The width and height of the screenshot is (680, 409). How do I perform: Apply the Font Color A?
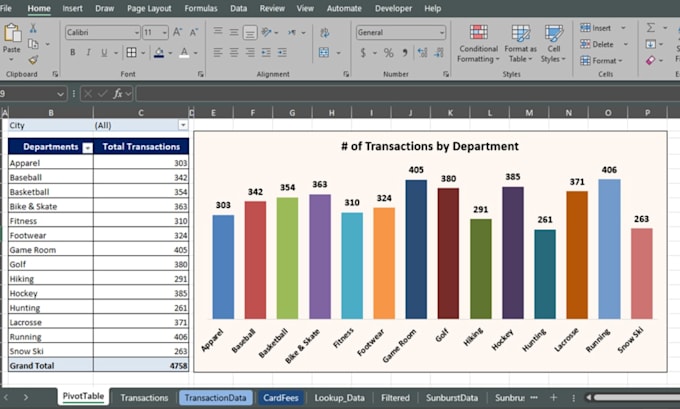pos(184,53)
